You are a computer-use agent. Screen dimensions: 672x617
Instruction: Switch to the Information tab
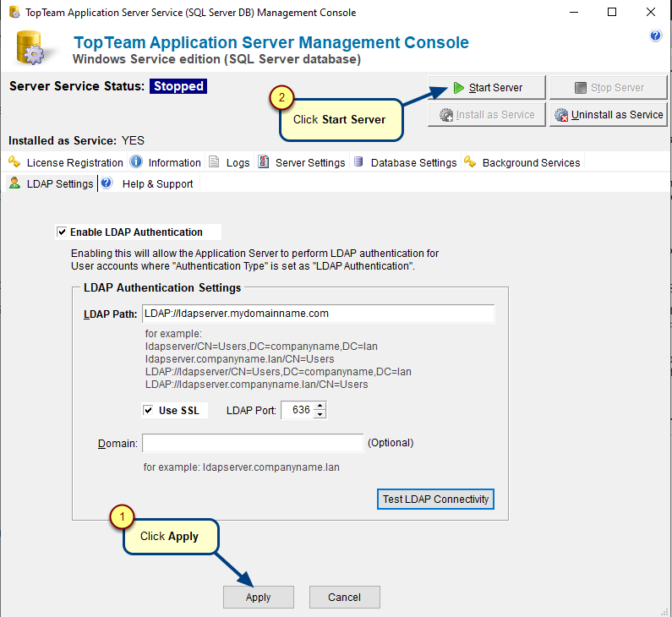click(166, 162)
